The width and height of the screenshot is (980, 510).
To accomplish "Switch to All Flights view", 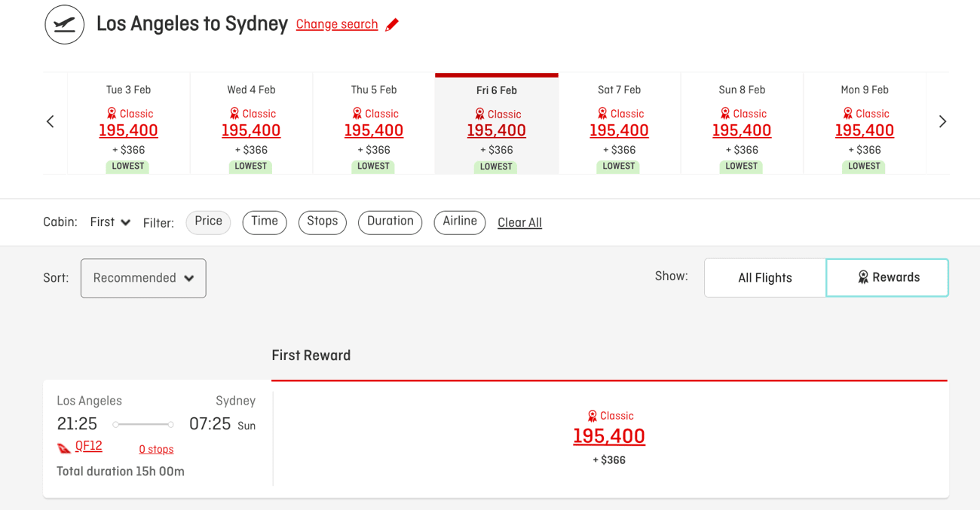I will (764, 277).
